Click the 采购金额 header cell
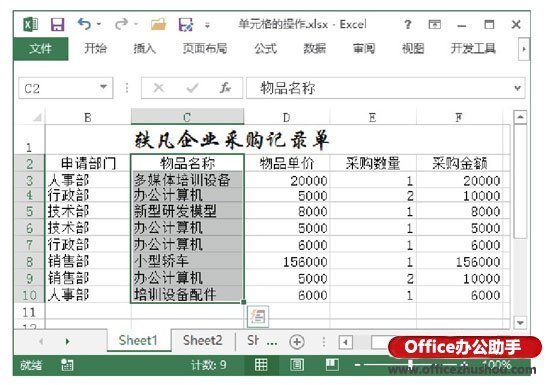 coord(459,163)
